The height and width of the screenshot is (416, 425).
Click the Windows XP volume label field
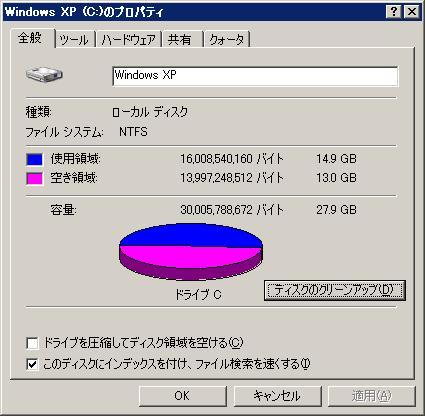tap(255, 76)
